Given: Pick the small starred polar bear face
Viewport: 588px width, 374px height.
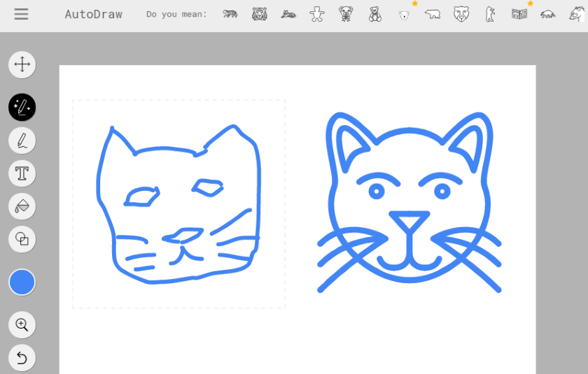Looking at the screenshot, I should [x=404, y=15].
